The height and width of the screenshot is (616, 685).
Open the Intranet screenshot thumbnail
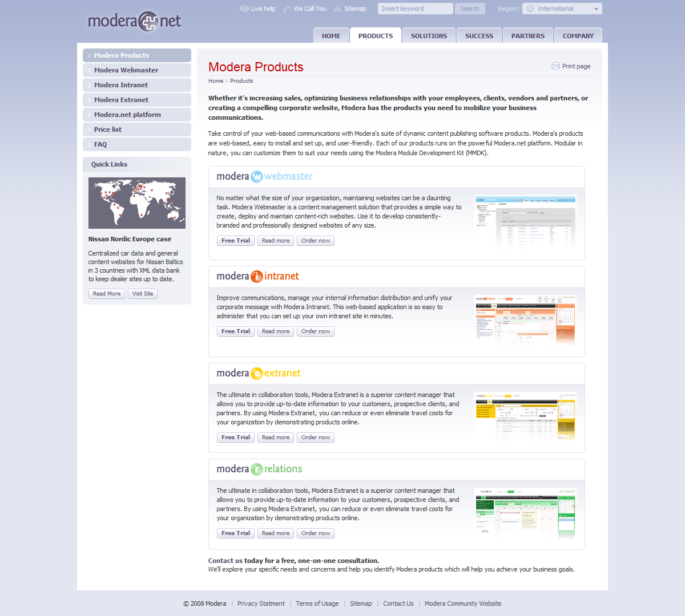[x=525, y=320]
